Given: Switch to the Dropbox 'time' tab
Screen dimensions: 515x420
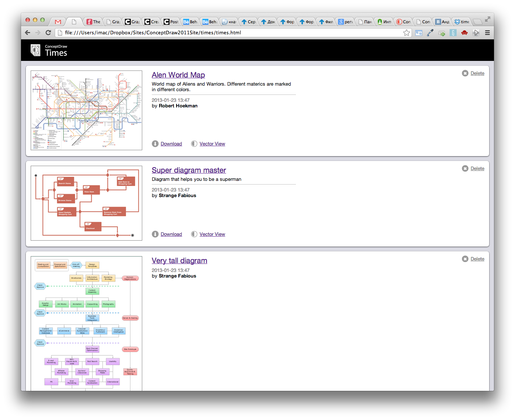Looking at the screenshot, I should [x=462, y=22].
